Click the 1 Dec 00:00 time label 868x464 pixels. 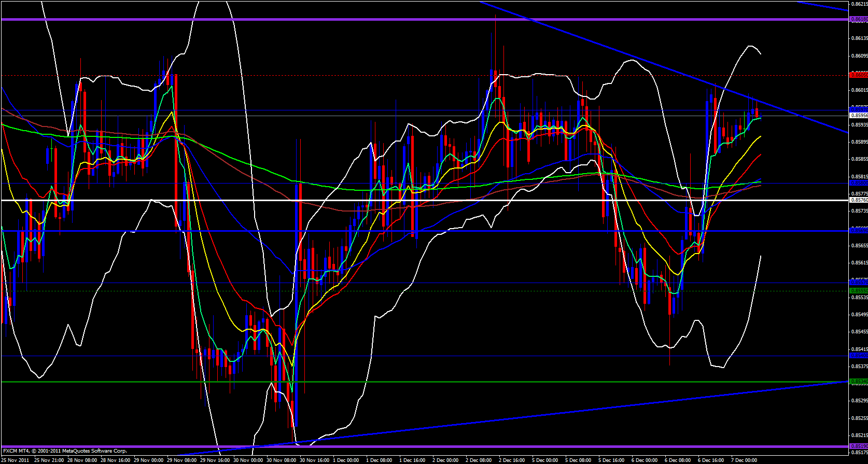[x=346, y=460]
